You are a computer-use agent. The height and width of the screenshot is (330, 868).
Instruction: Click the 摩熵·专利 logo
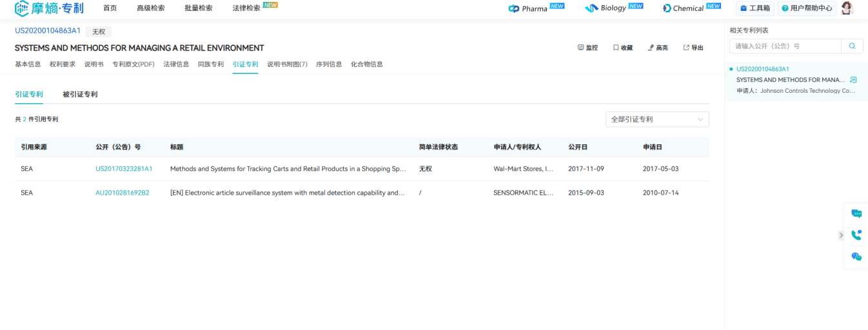(x=49, y=8)
